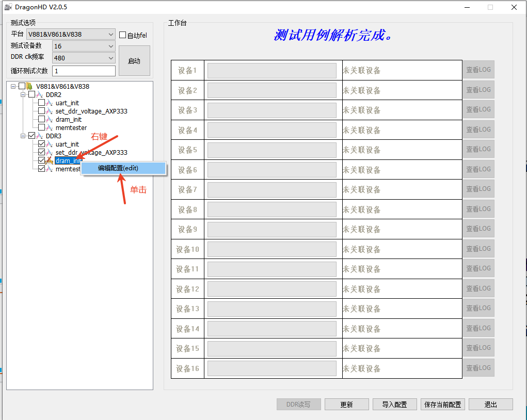This screenshot has width=527, height=420.
Task: Check the uart_init checkbox under DDR2
Action: point(41,103)
